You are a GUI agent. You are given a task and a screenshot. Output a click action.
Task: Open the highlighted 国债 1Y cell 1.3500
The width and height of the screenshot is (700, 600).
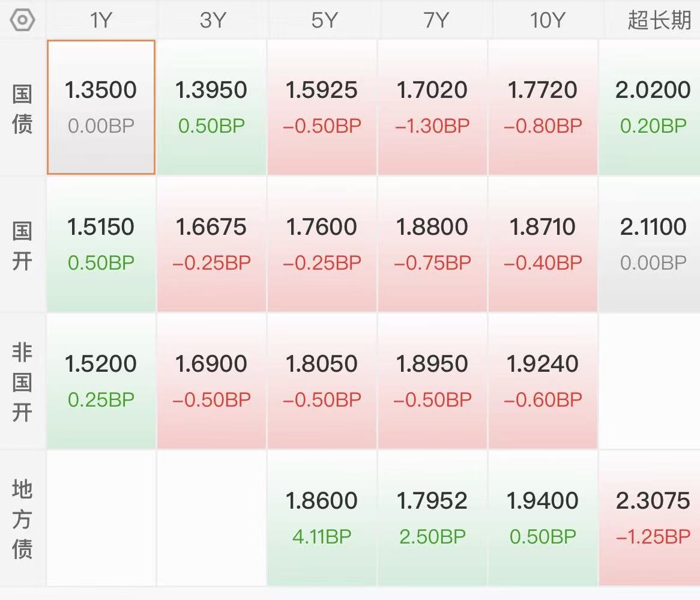click(x=101, y=107)
